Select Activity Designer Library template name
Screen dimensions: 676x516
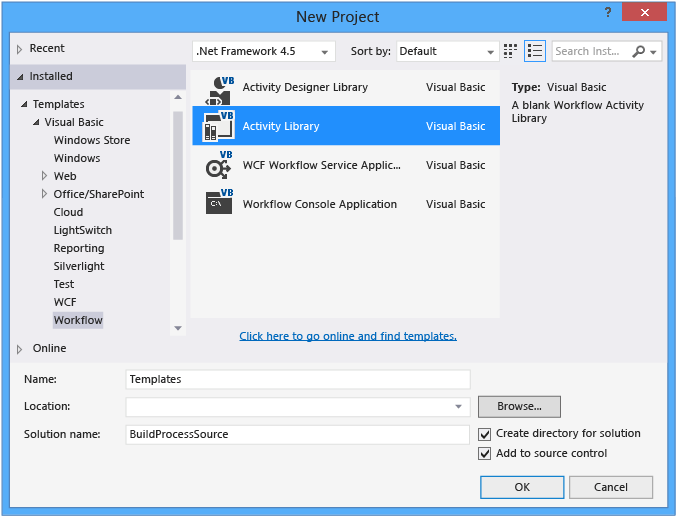(x=305, y=87)
